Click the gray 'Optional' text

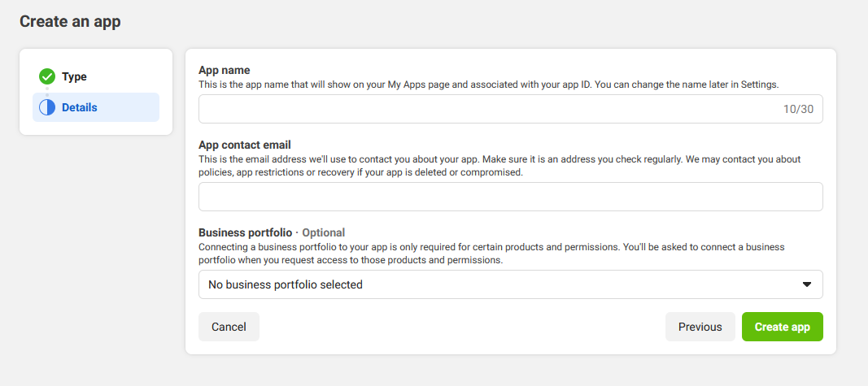click(323, 232)
